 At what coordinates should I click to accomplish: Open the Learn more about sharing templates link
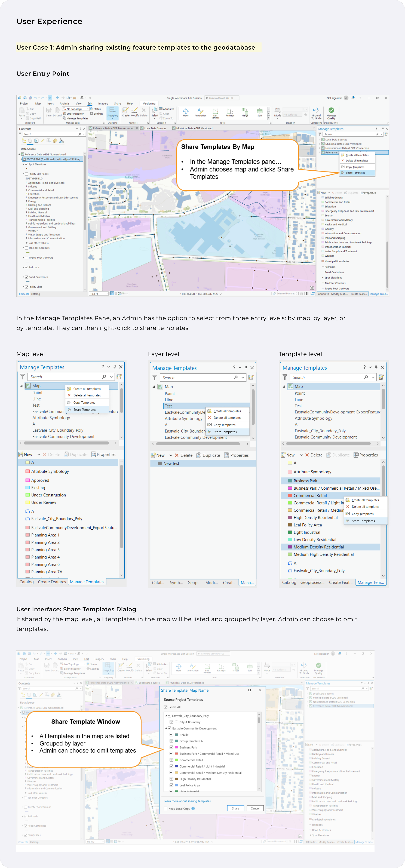tap(187, 801)
